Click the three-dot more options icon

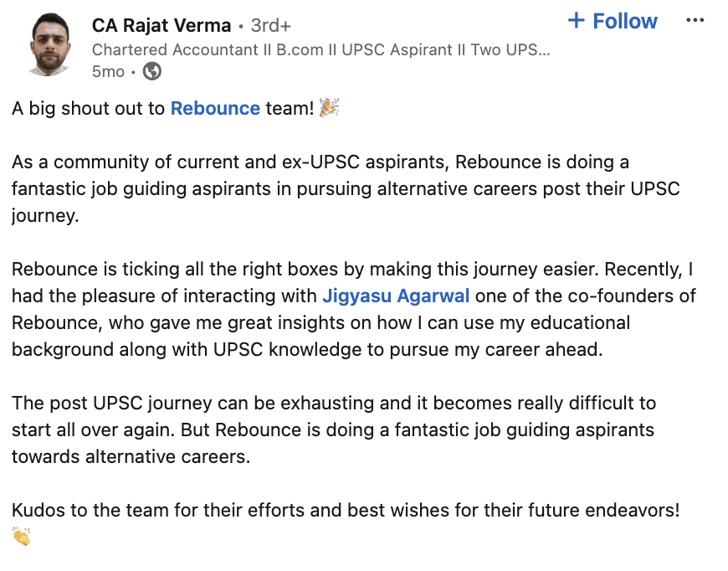(695, 20)
